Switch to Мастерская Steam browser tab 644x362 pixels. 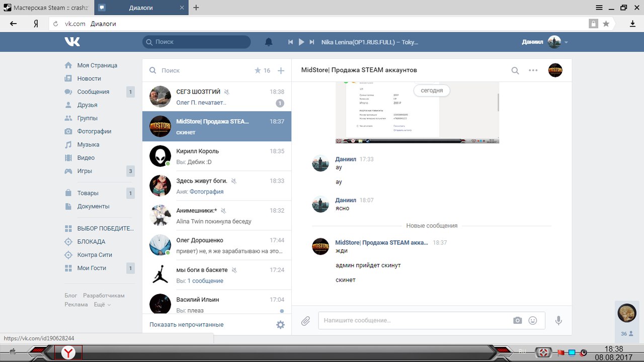(x=47, y=8)
